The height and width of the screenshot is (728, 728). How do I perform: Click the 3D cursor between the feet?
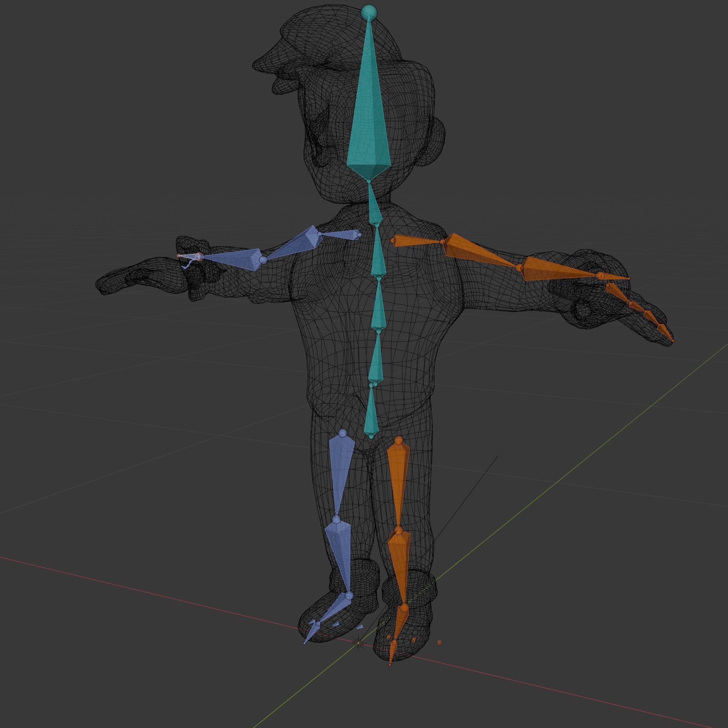point(358,643)
